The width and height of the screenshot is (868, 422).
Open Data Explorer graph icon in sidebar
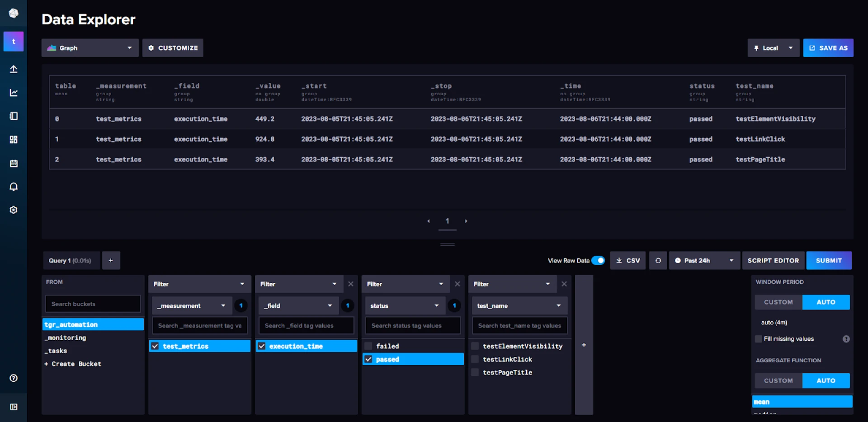pos(14,93)
